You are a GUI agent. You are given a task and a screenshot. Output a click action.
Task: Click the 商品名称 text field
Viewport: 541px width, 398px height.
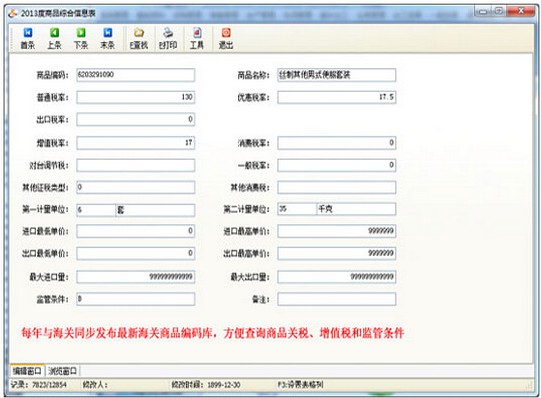(x=337, y=75)
